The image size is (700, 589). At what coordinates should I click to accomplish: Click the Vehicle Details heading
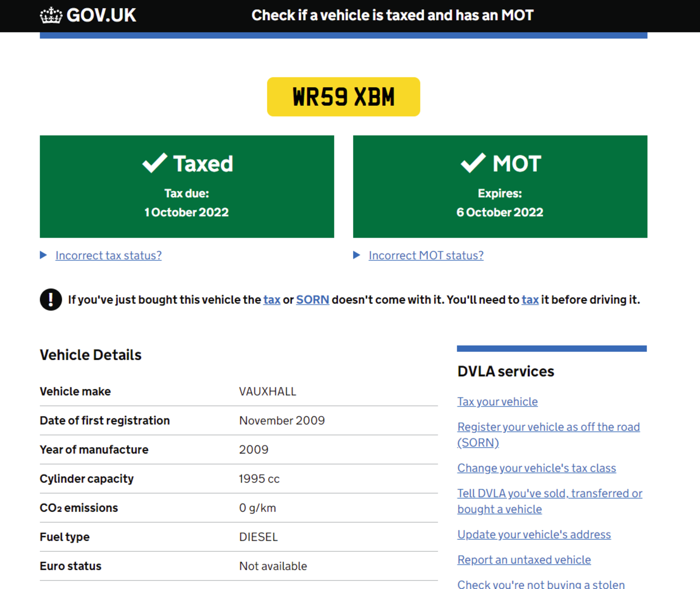90,355
